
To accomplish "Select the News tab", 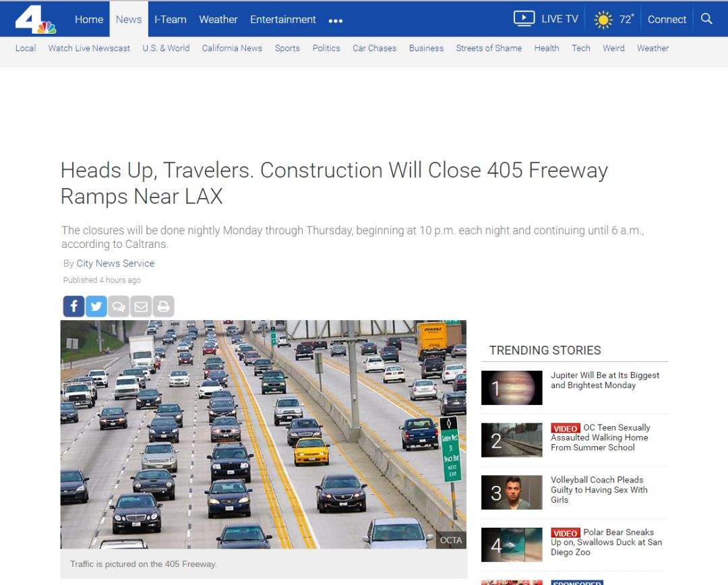I will point(129,19).
